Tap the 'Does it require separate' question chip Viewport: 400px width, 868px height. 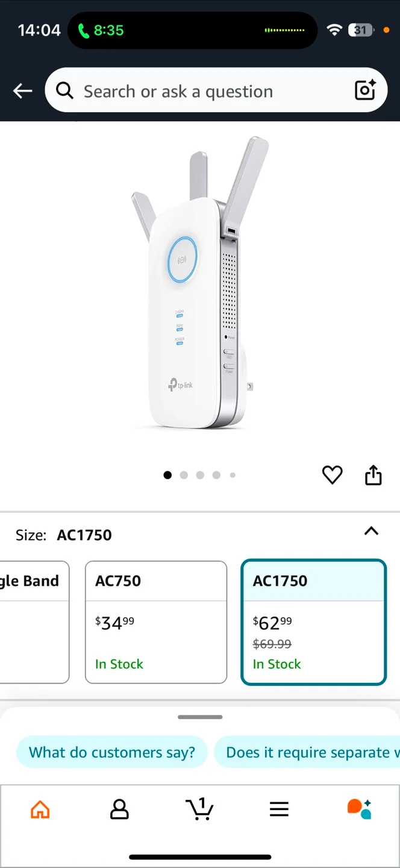(307, 752)
